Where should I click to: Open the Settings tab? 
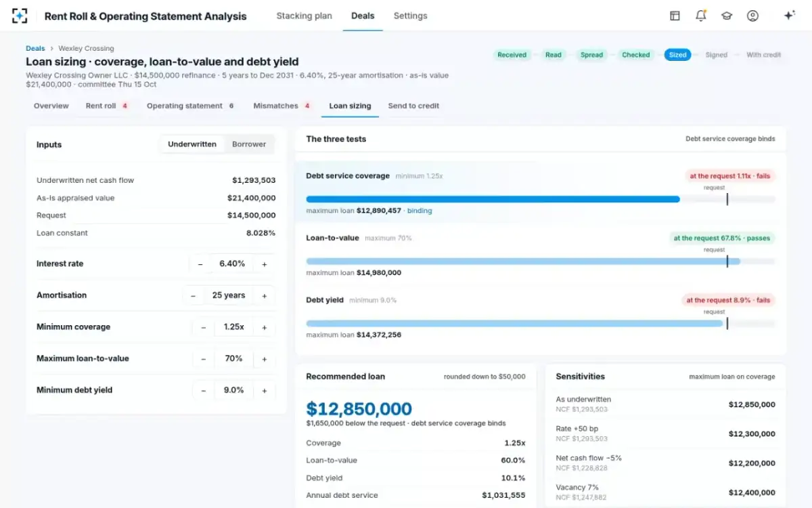410,16
